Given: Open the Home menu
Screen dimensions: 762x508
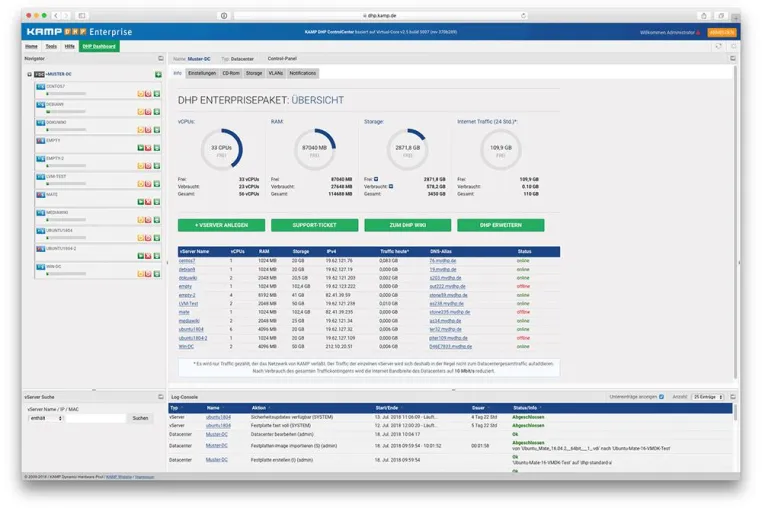Looking at the screenshot, I should pyautogui.click(x=32, y=47).
